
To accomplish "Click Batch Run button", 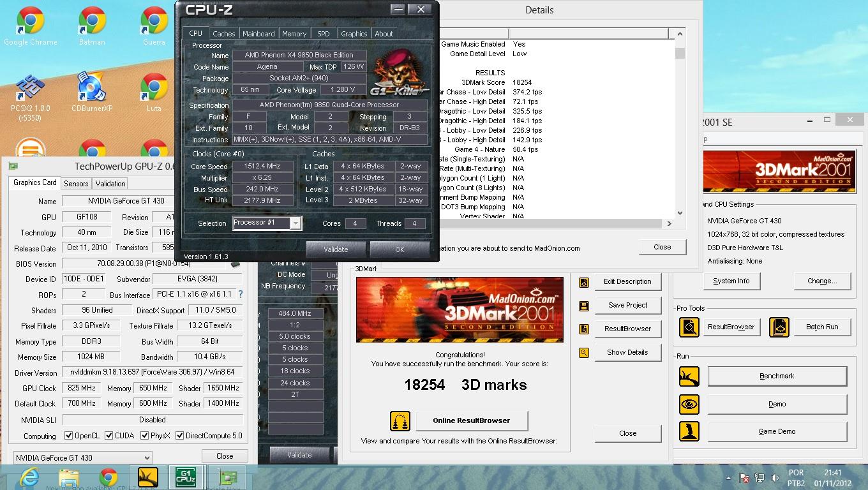I will tap(822, 327).
